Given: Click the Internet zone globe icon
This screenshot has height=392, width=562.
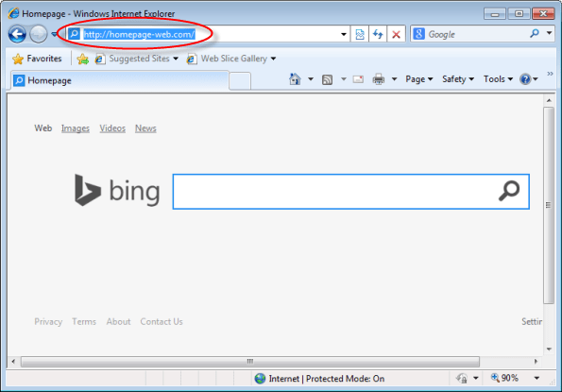Looking at the screenshot, I should [x=260, y=379].
